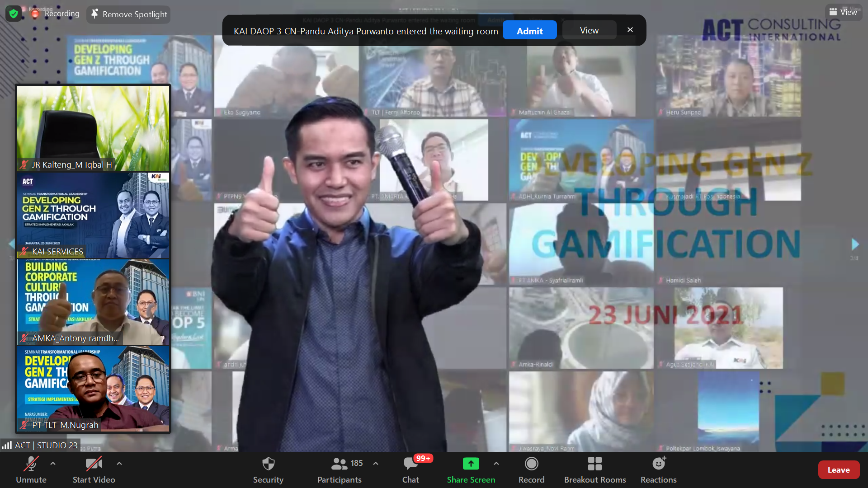Screen dimensions: 868x488
Task: Open the Security shield menu
Action: click(x=268, y=469)
